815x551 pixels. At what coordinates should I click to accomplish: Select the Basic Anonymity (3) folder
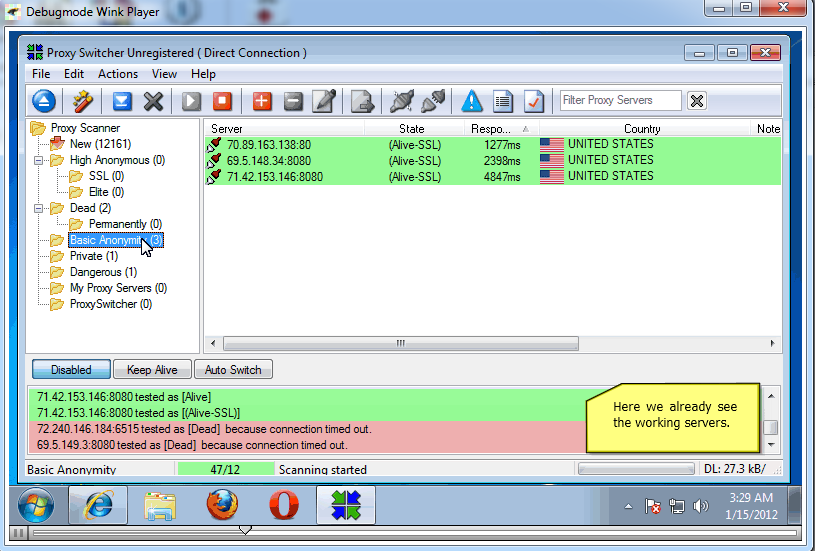point(116,240)
